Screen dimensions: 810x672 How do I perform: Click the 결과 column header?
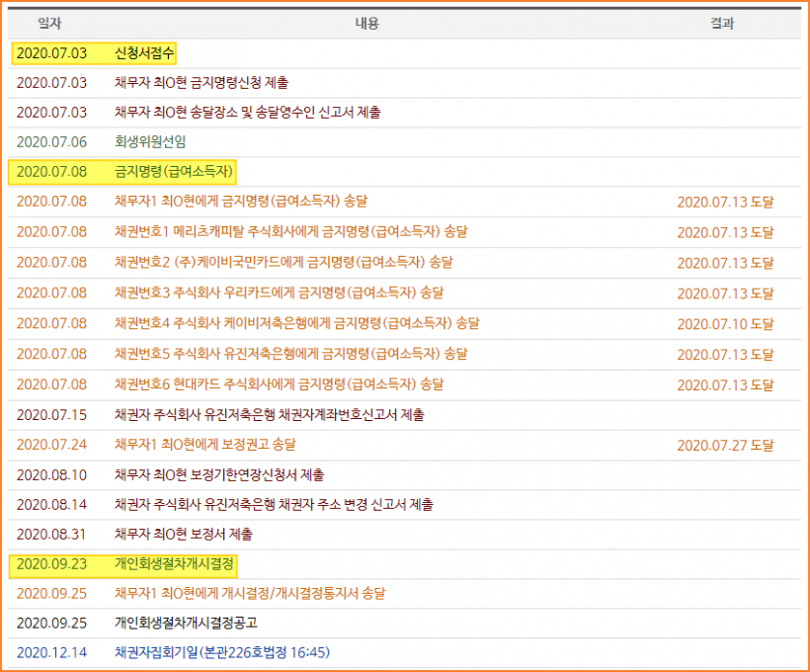[722, 24]
